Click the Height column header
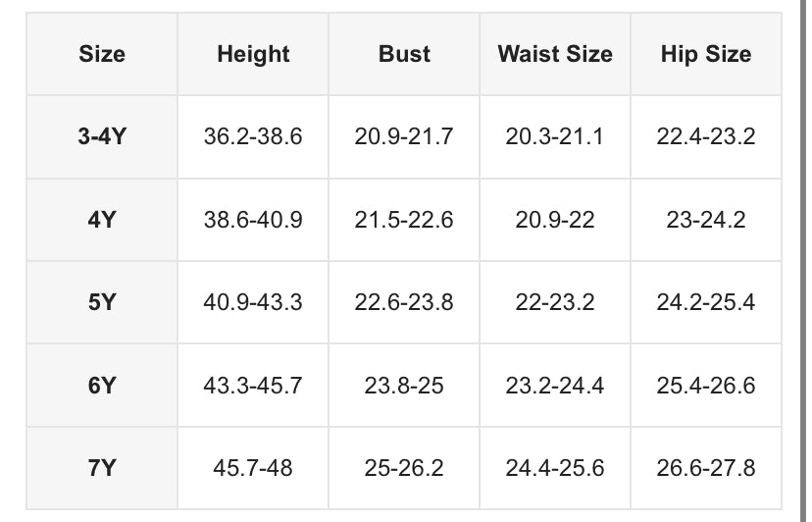812x522 pixels. point(253,54)
